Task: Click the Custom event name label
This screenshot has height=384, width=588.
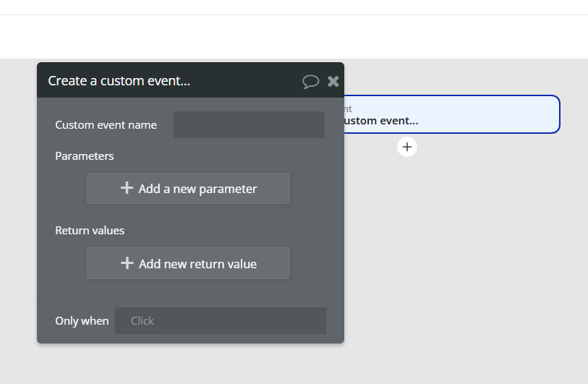Action: [106, 125]
